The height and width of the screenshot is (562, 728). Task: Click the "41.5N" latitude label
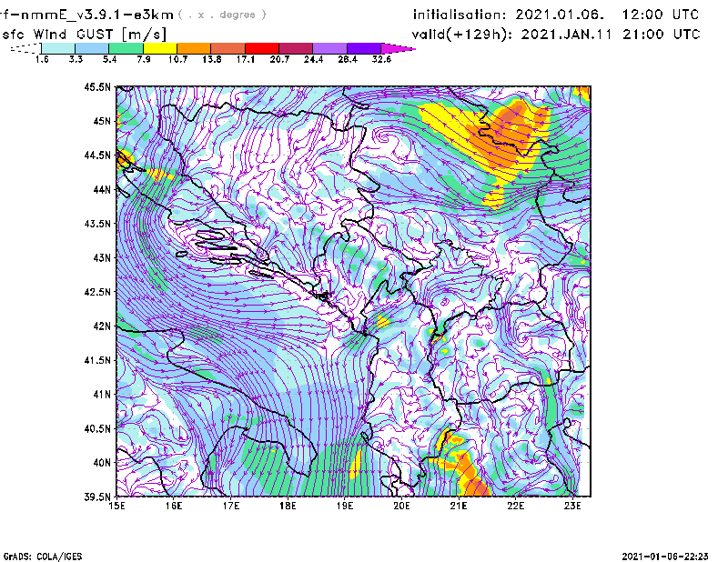97,360
